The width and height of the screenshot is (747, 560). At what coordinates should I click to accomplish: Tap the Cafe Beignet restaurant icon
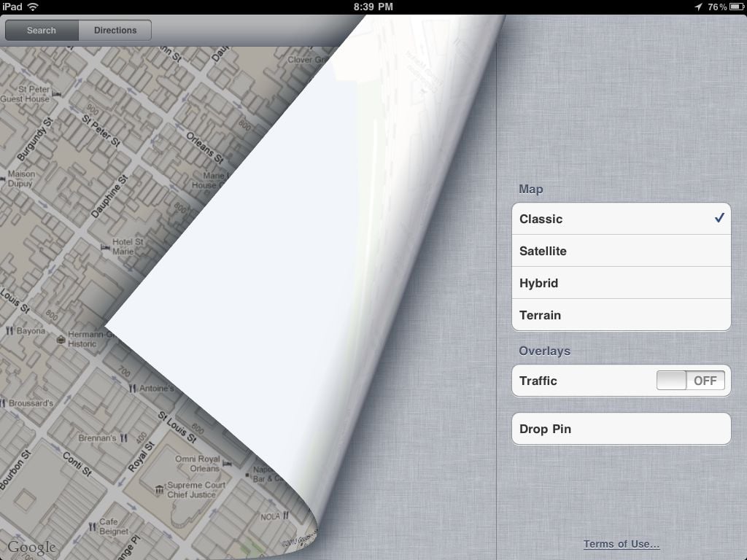click(93, 526)
